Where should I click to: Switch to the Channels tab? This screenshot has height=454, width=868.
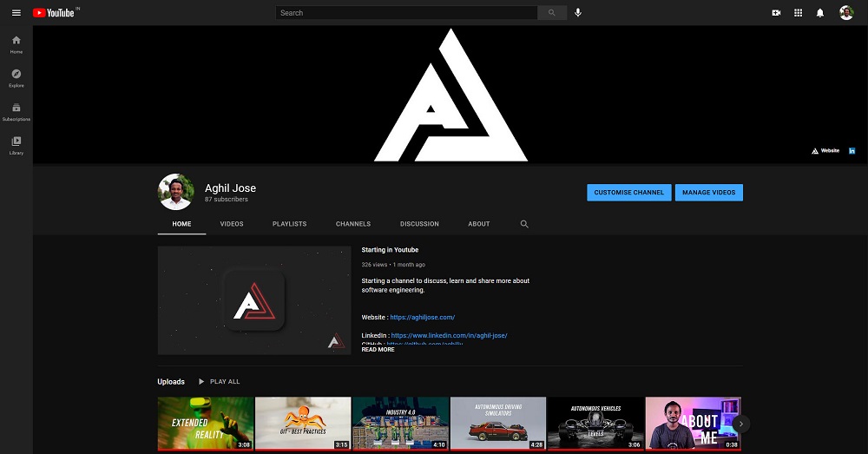click(353, 224)
